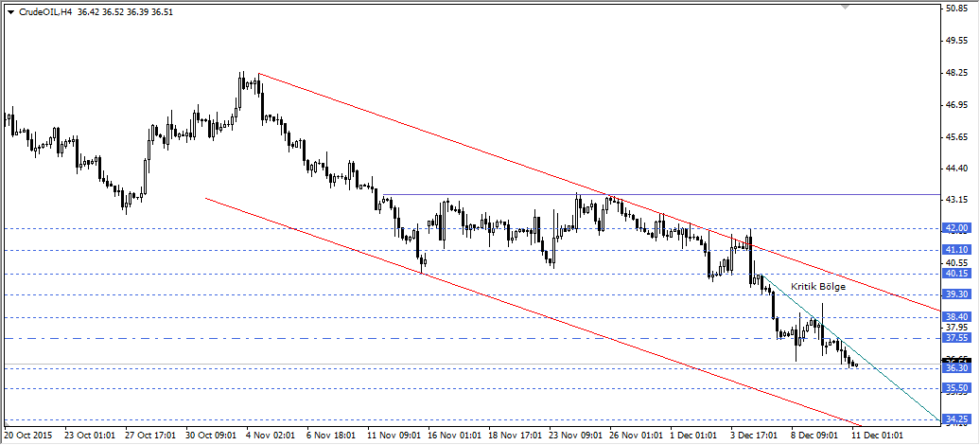Click the 50.85 value on price scale
Screen dimensions: 980x445
[956, 9]
